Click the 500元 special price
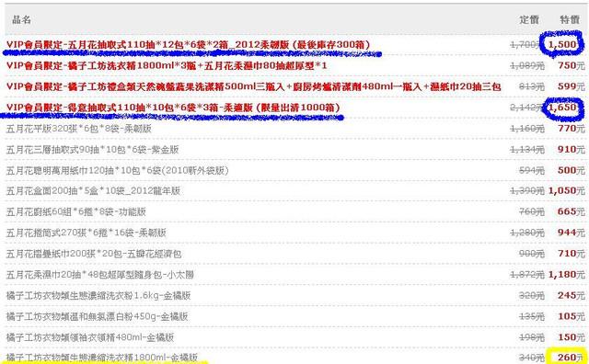This screenshot has width=589, height=364. pos(572,170)
